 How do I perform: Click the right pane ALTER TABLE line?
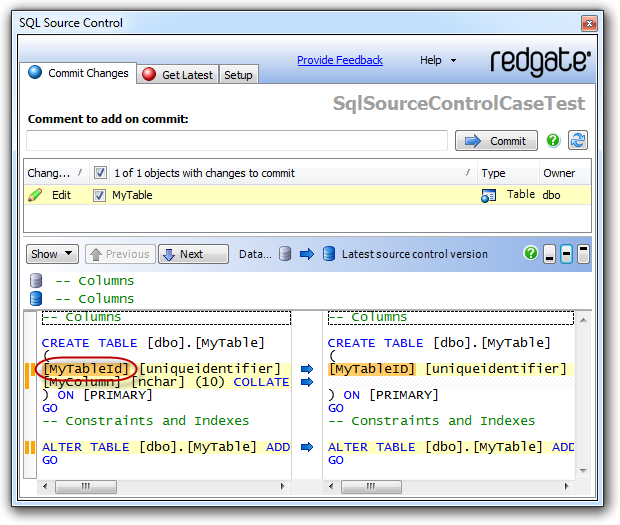click(451, 447)
